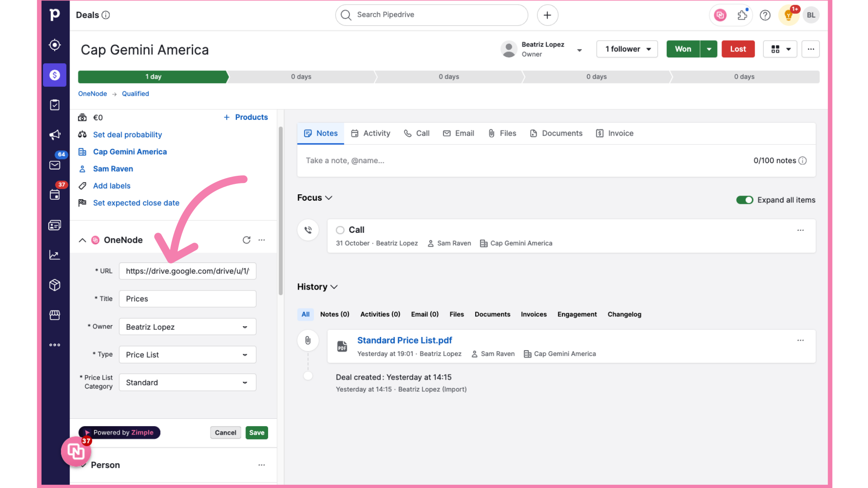Open OneNode panel more options
The image size is (868, 488).
[x=262, y=240]
